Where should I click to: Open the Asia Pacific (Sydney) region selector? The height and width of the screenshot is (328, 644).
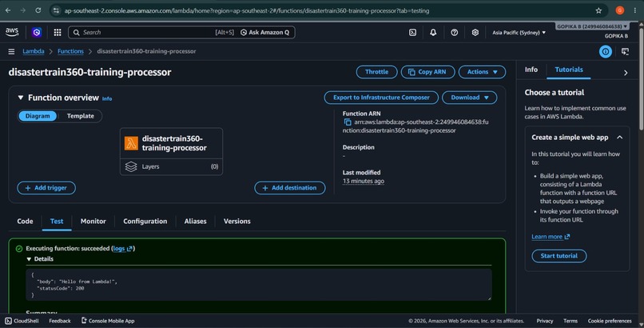519,33
